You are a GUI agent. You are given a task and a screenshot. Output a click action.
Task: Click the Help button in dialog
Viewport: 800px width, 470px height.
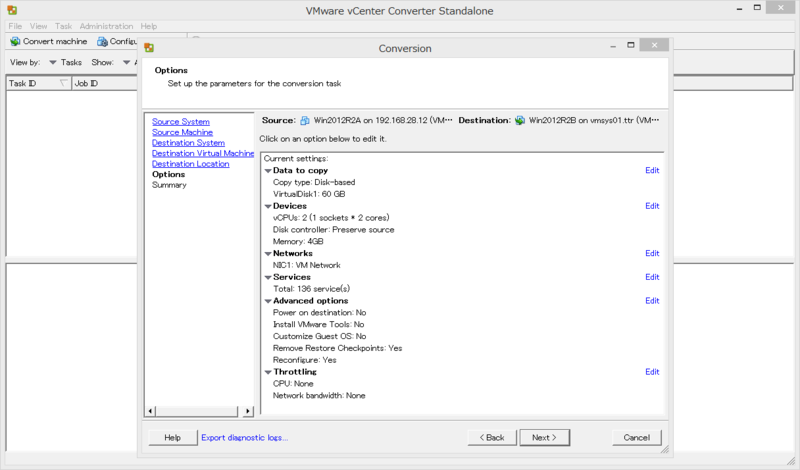[172, 437]
